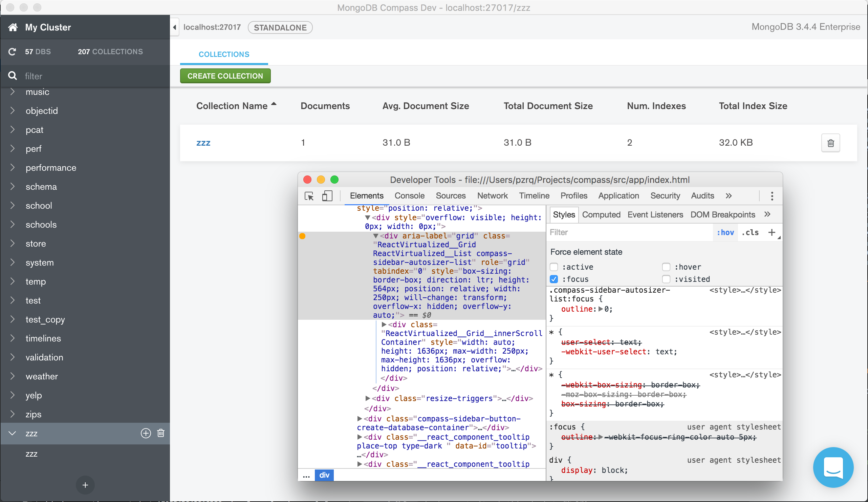868x502 pixels.
Task: Click the trash icon in zzz collection row
Action: [830, 143]
